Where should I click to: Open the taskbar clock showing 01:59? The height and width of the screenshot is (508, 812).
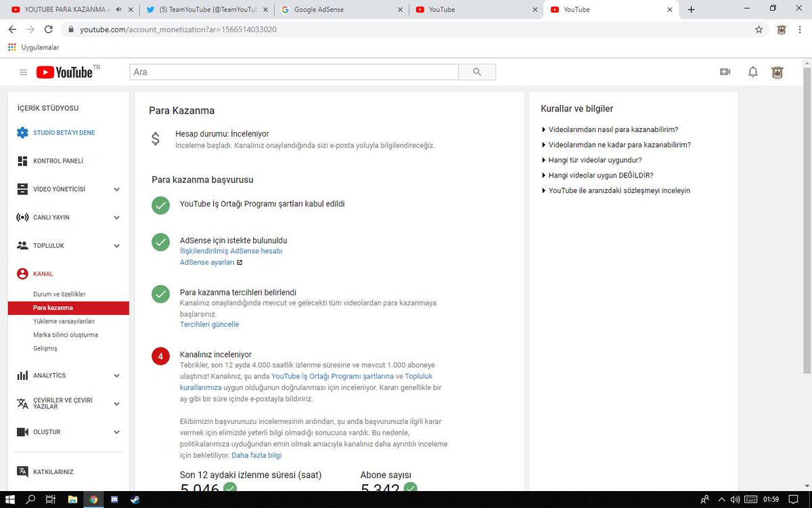pos(771,499)
